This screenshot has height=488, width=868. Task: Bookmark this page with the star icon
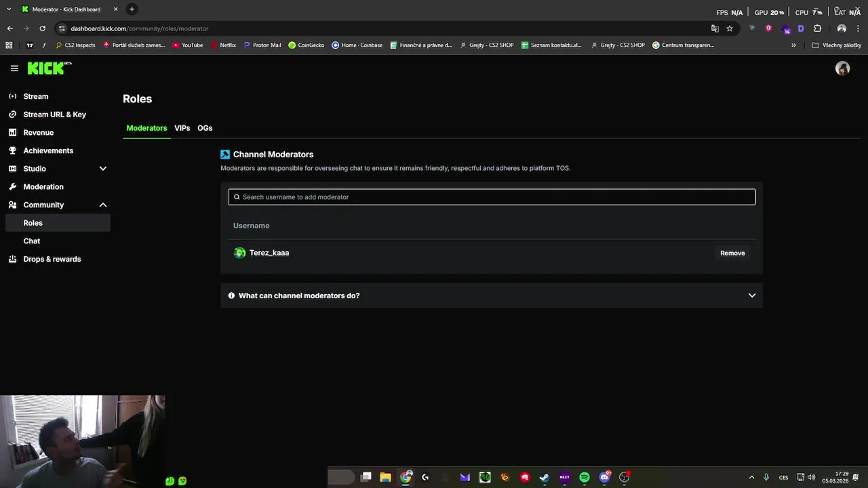730,28
